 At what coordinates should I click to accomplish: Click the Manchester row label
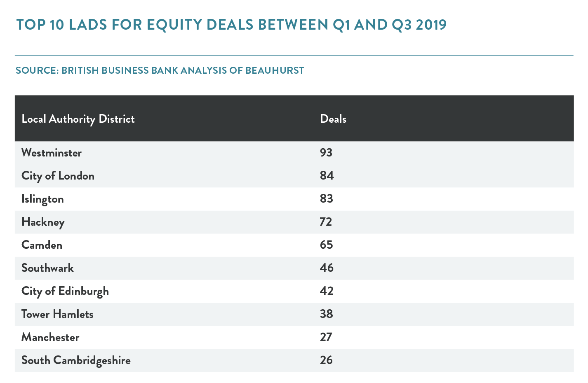click(50, 337)
